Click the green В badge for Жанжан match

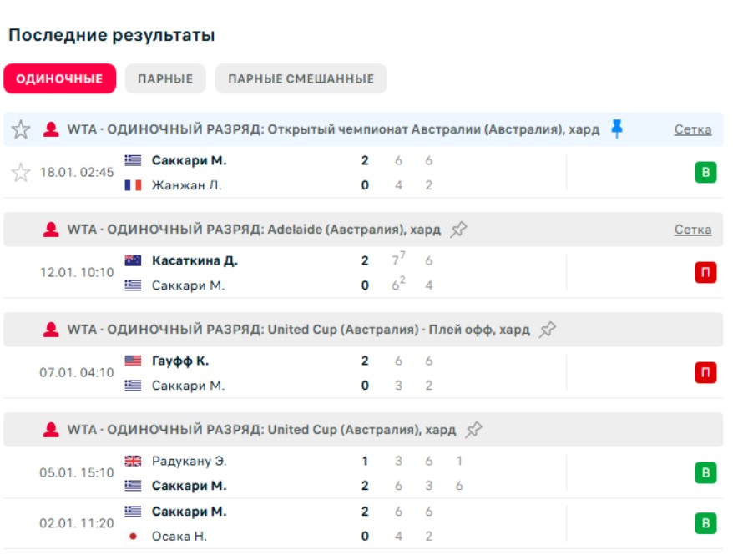click(x=705, y=173)
